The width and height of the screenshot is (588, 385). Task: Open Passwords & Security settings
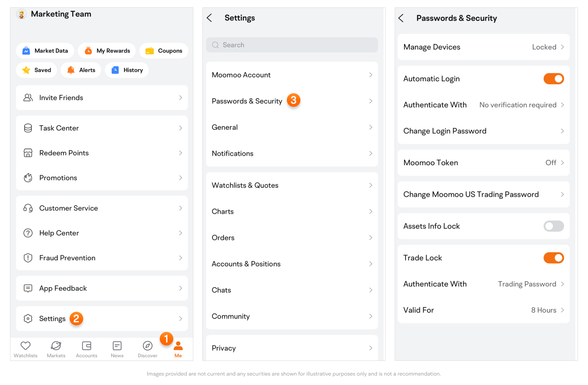pyautogui.click(x=292, y=101)
